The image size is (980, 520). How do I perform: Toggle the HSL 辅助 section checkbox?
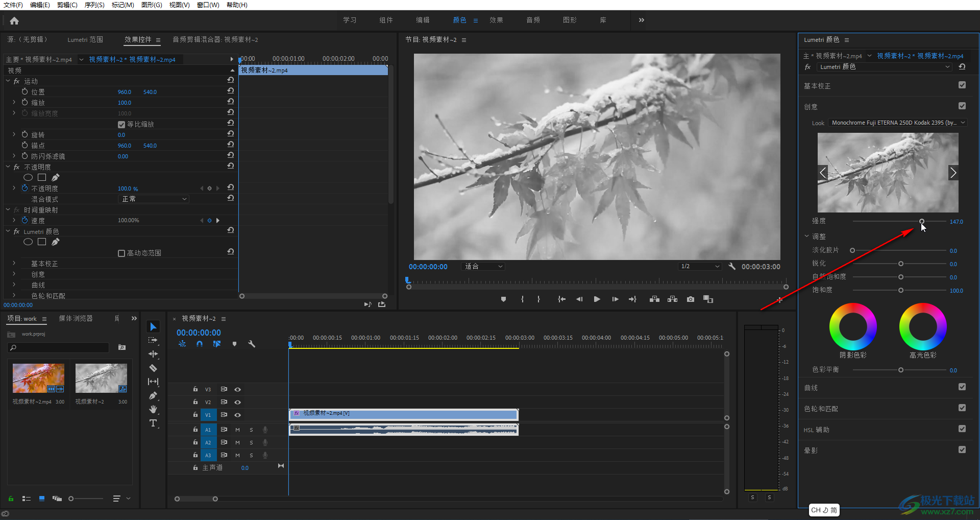962,429
